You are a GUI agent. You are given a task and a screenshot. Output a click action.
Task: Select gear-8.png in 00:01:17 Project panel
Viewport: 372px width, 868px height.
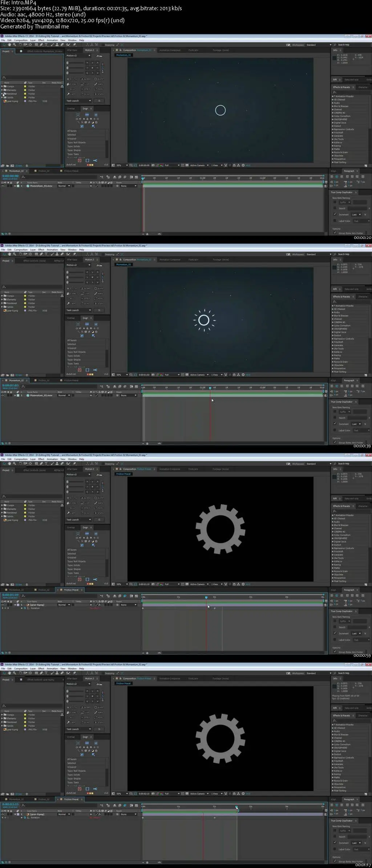[x=13, y=729]
